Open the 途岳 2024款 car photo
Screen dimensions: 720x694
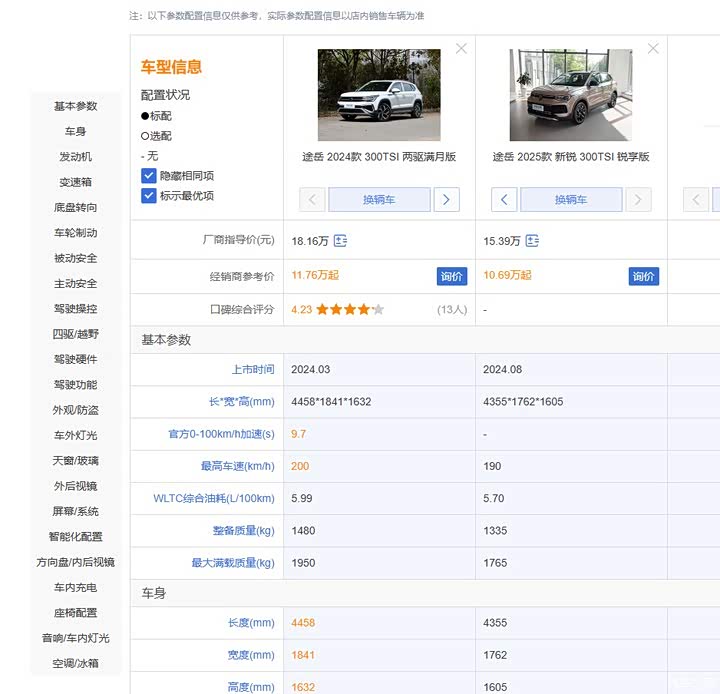click(x=379, y=95)
